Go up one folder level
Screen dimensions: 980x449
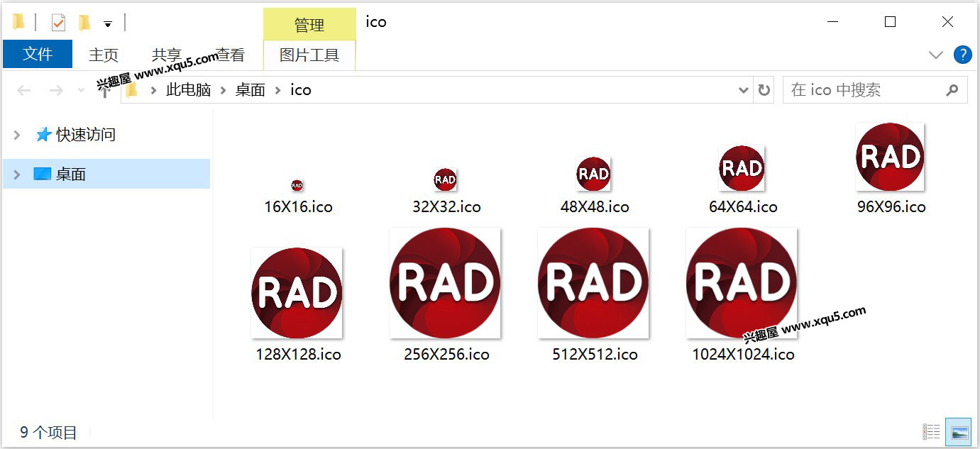104,91
